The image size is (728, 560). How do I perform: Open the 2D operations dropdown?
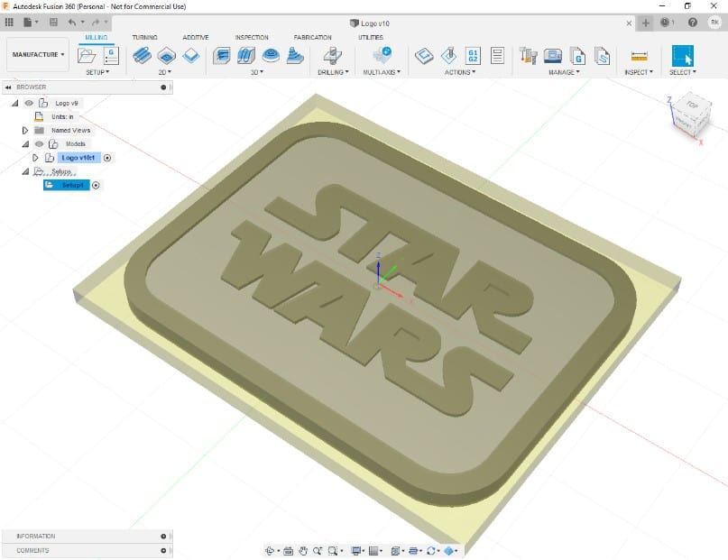[x=165, y=72]
